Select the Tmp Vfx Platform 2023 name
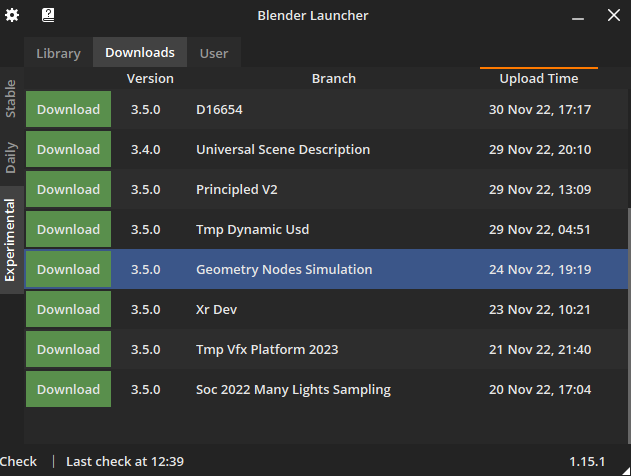Viewport: 631px width, 476px height. click(267, 350)
